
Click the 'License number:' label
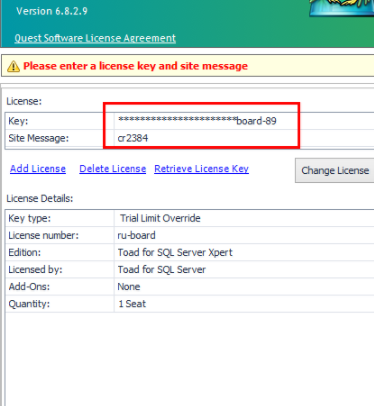[x=44, y=235]
